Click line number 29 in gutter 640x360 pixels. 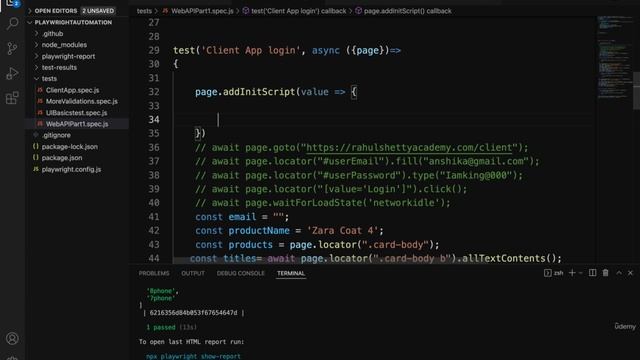coord(154,50)
